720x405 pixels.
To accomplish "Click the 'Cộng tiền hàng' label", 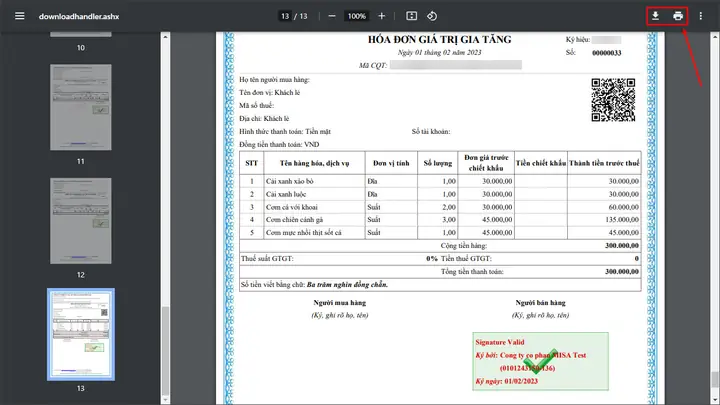I will click(464, 246).
